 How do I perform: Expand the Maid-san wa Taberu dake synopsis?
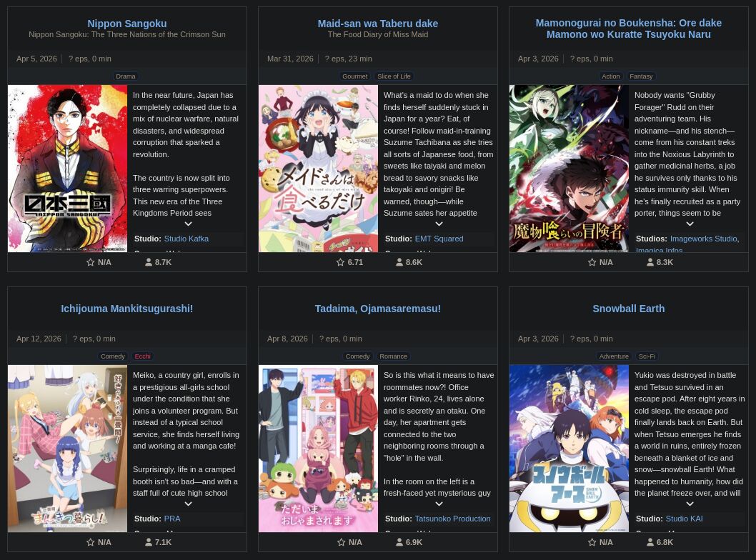(x=439, y=224)
